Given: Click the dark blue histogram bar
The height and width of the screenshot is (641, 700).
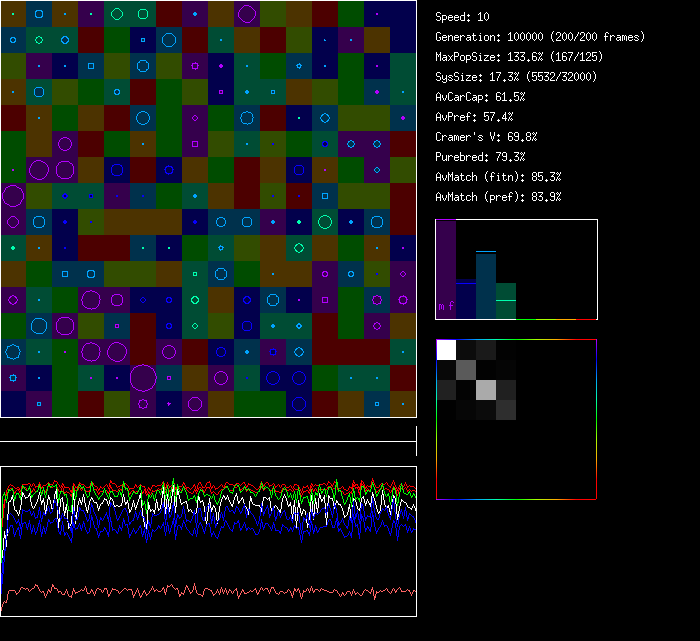Looking at the screenshot, I should (466, 300).
